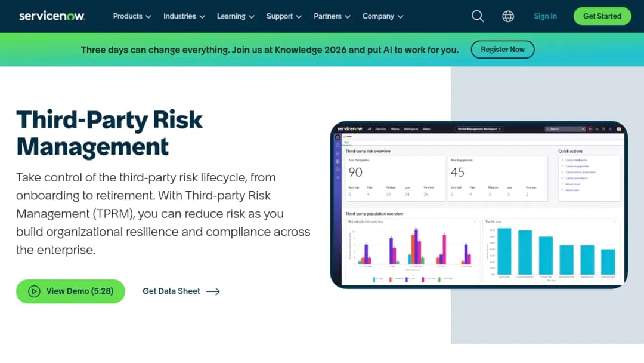Click the play icon in View Demo
644x363 pixels.
point(34,291)
